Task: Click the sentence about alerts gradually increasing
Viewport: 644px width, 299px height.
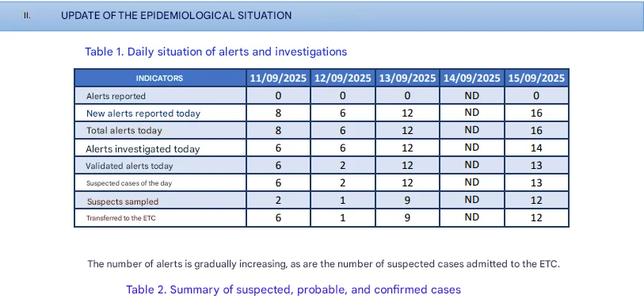Action: click(324, 264)
